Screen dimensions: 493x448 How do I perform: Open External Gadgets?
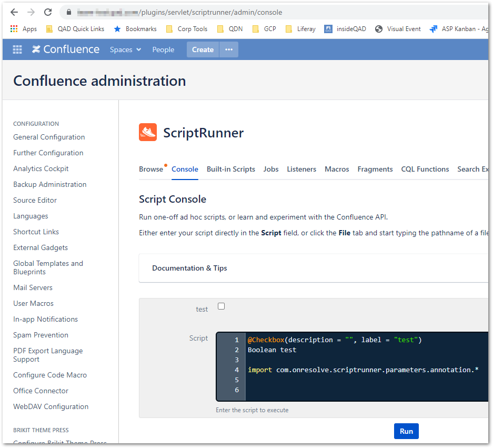[x=41, y=247]
